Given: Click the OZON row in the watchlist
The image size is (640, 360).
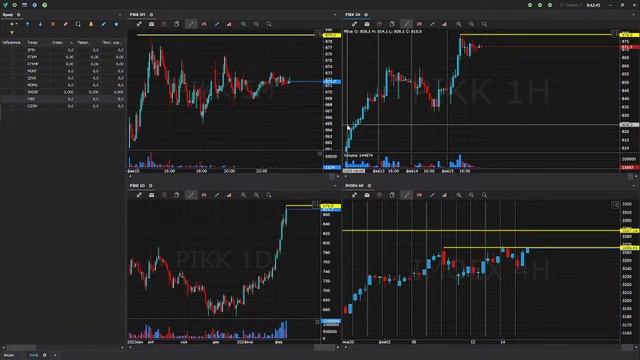Looking at the screenshot, I should (62, 106).
